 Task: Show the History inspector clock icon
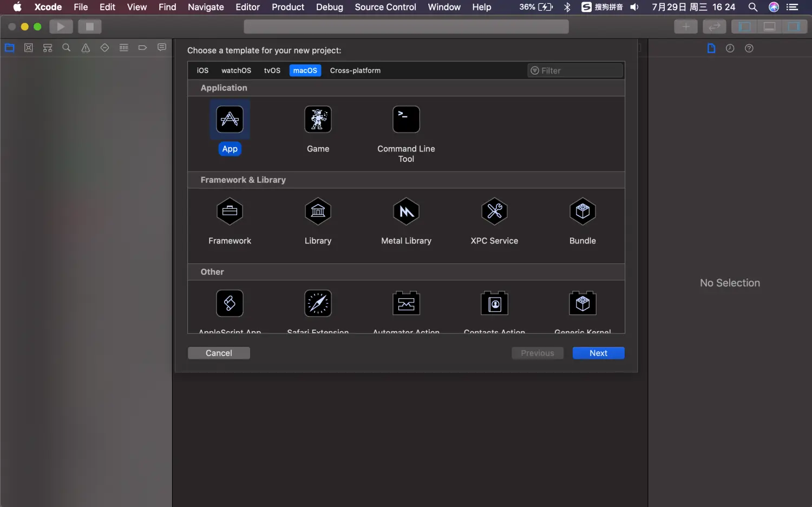(x=730, y=48)
